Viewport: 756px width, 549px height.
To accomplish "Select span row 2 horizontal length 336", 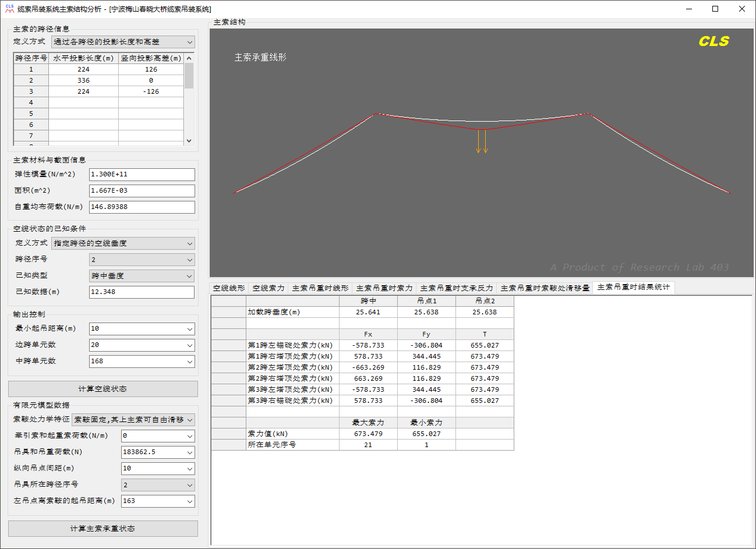I will pyautogui.click(x=84, y=80).
